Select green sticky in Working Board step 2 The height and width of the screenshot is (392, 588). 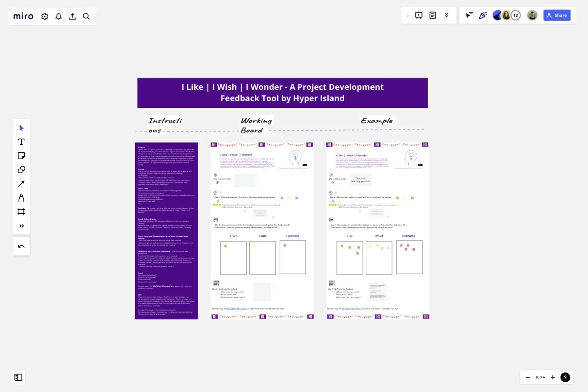coord(282,198)
